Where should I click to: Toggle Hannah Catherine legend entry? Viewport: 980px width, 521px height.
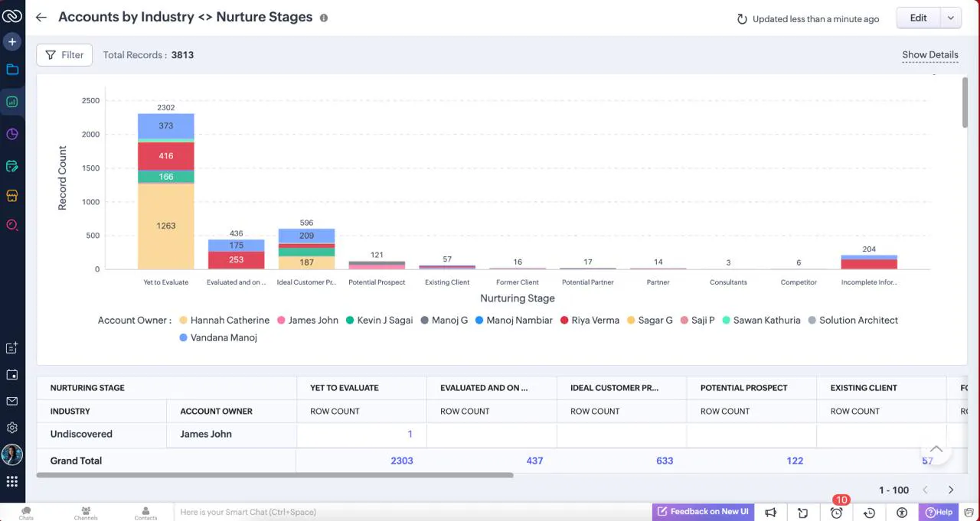224,321
